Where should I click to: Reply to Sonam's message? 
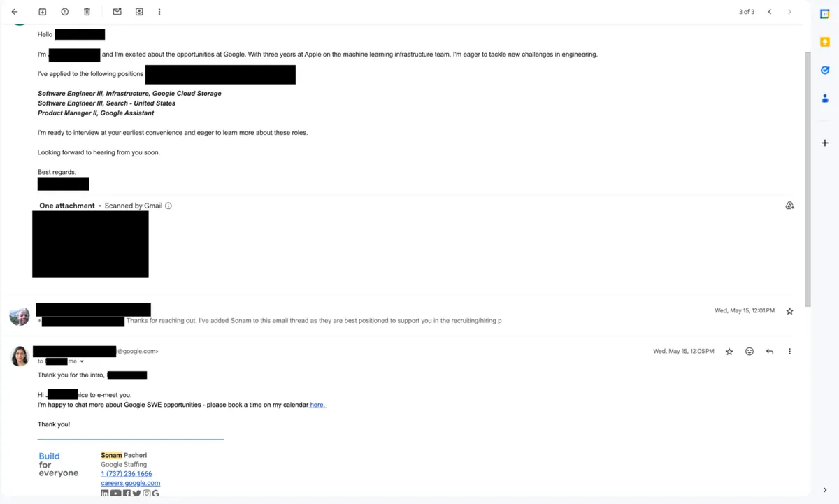coord(770,352)
